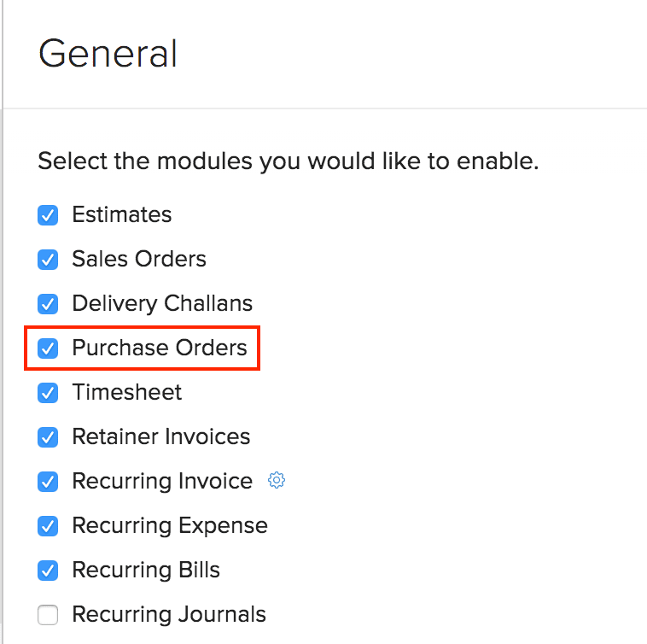Turn off the Timesheet module checkbox
This screenshot has height=644, width=647.
48,392
